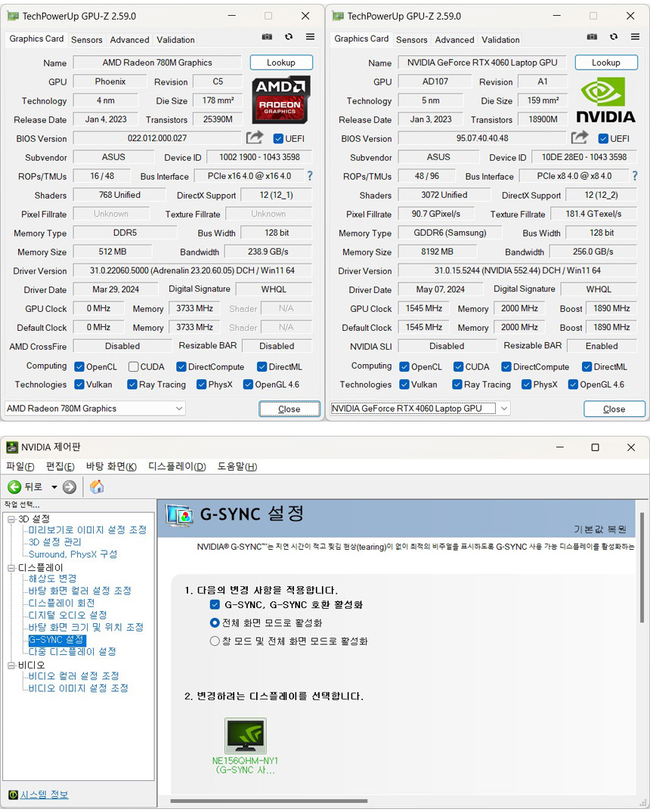Collapse the 비디오 tree node
Screen dimensions: 650x812
(11, 665)
